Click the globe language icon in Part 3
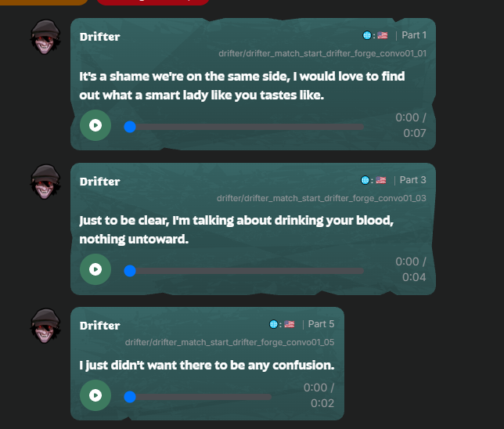Screen dimensions: 504x429 coord(365,180)
